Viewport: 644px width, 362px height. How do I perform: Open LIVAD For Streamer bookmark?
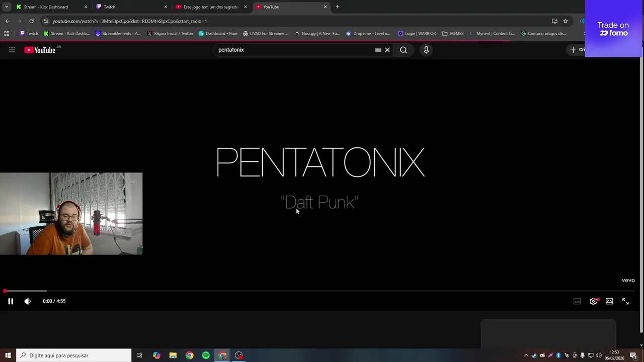(x=265, y=34)
